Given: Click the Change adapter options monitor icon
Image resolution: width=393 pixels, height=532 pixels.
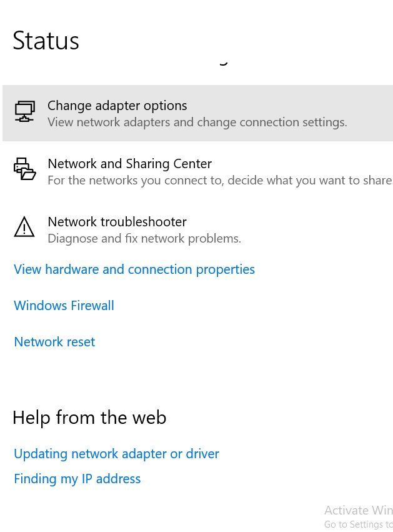Looking at the screenshot, I should coord(25,111).
